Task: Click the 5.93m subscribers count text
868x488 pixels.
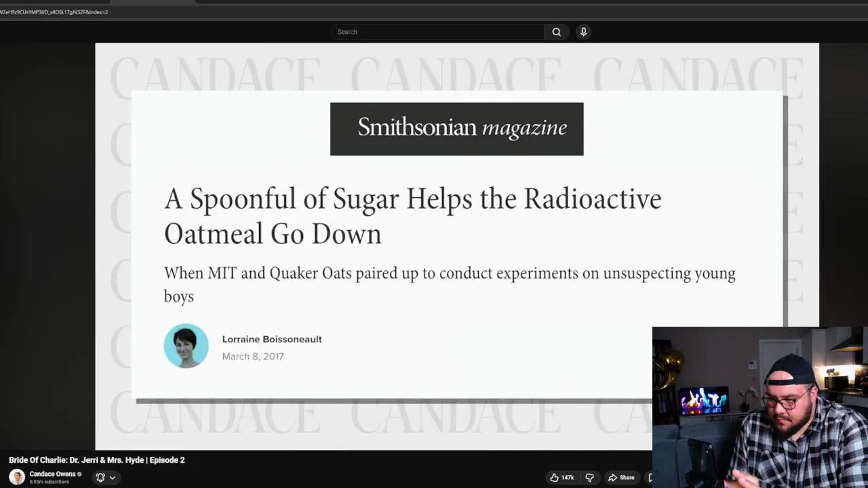Action: click(50, 482)
